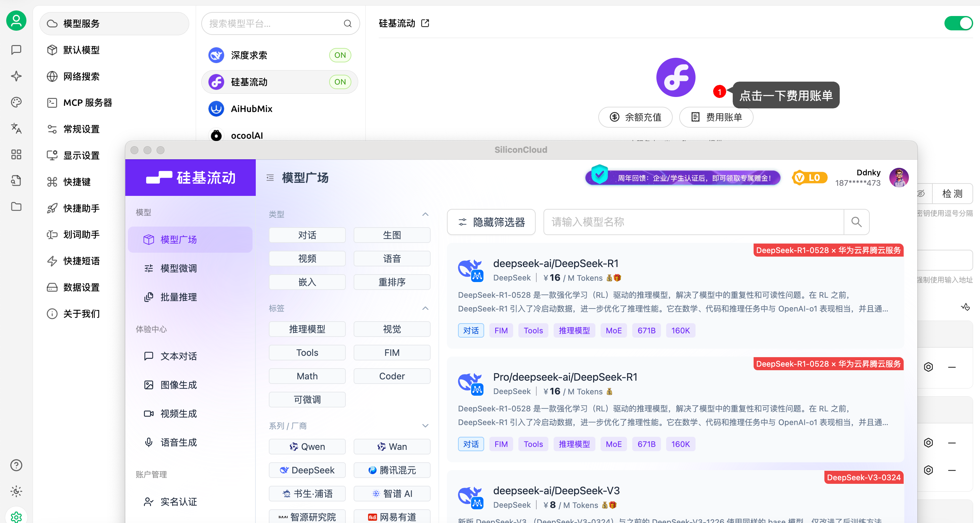
Task: Click Ddnky user avatar in SiliconCloud
Action: click(x=899, y=178)
